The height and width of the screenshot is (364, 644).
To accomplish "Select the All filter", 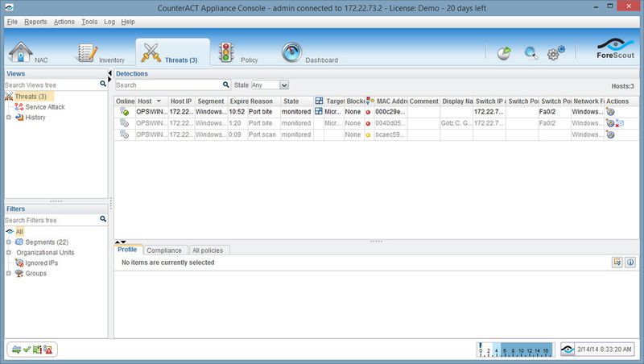I will [x=19, y=232].
